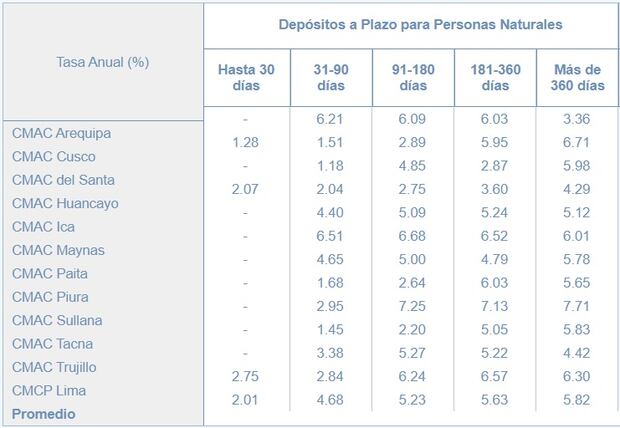Select the CMAC Huancayo row label

65,203
